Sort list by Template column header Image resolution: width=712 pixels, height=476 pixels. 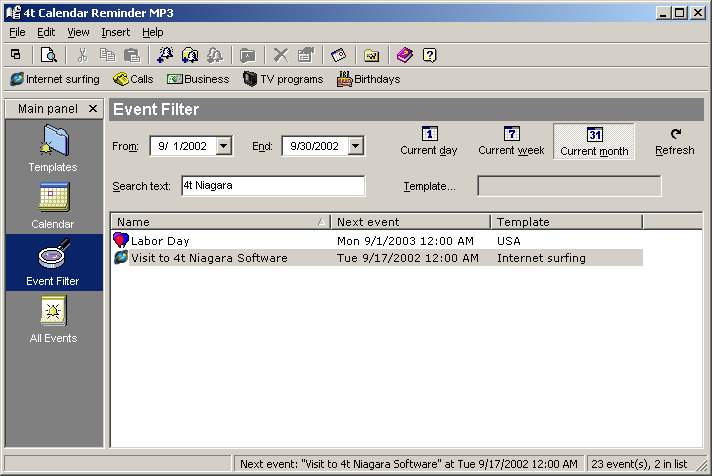coord(567,222)
